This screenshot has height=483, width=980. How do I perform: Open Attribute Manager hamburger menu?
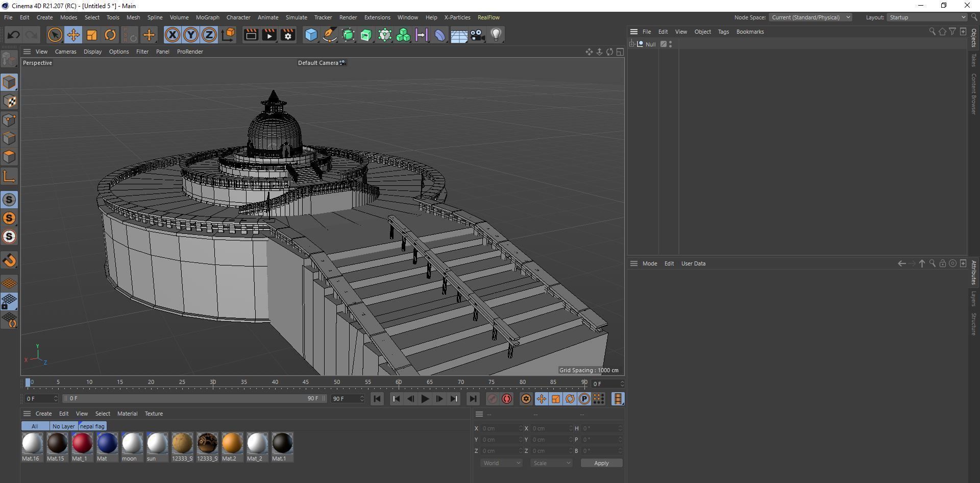[633, 263]
